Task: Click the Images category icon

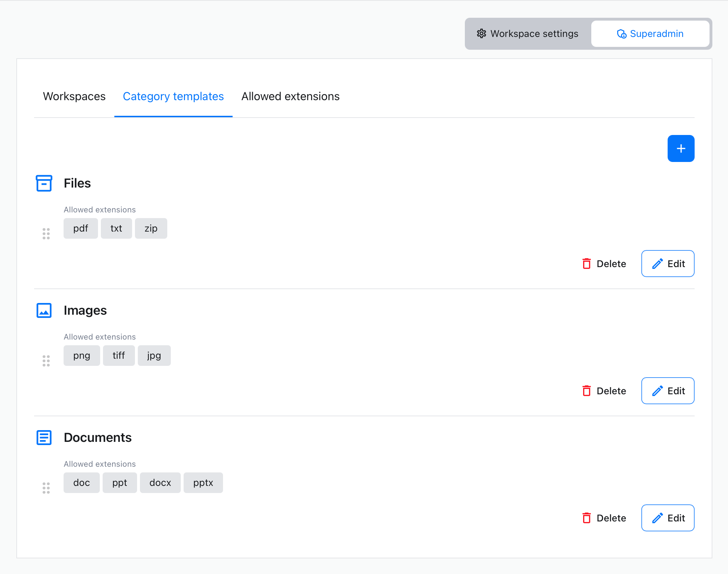Action: pyautogui.click(x=44, y=310)
